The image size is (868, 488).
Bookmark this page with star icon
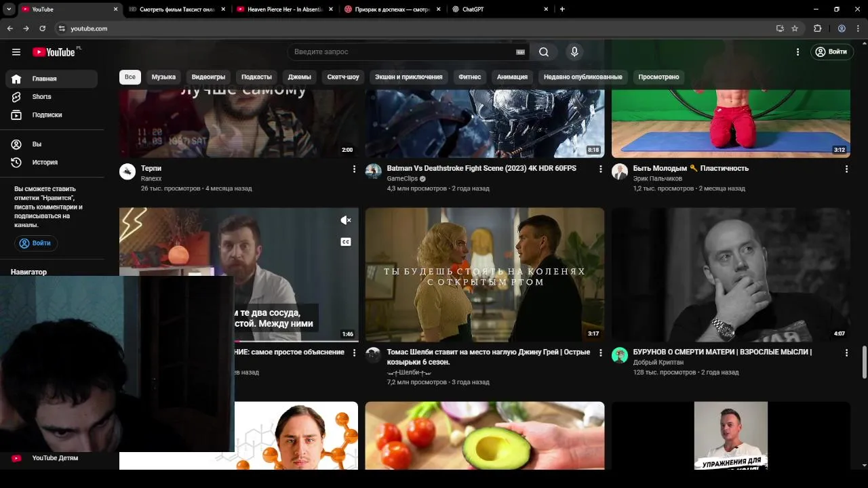795,28
